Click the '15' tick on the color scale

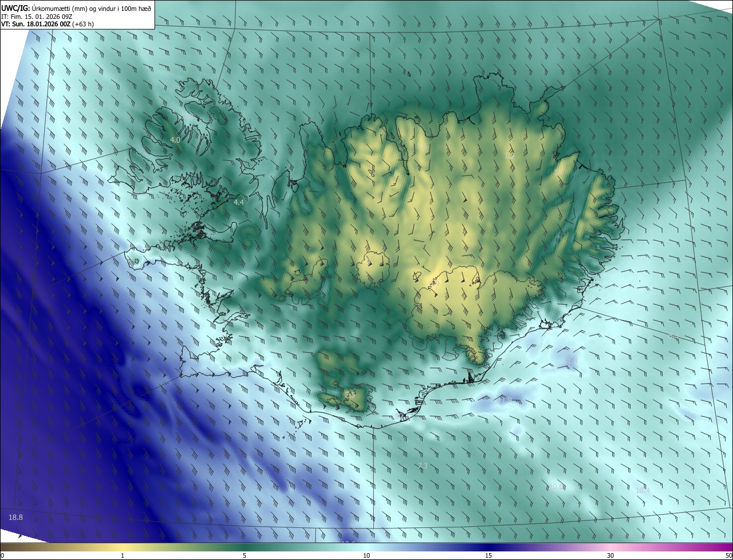pyautogui.click(x=488, y=555)
